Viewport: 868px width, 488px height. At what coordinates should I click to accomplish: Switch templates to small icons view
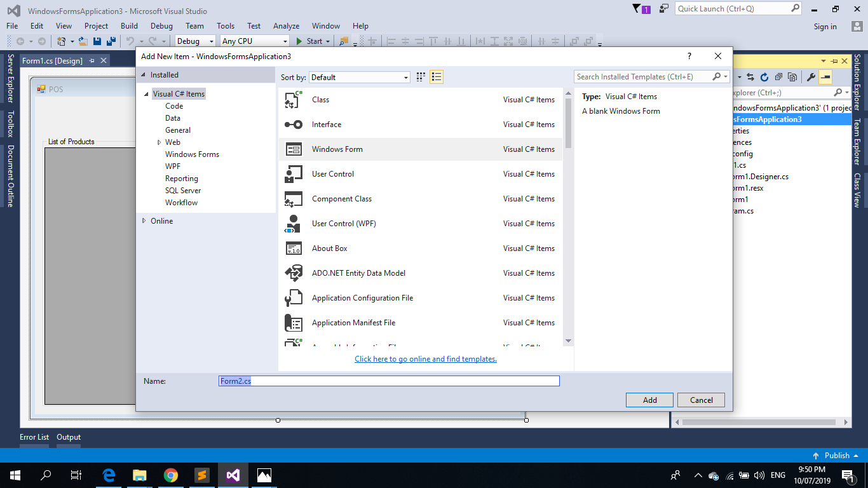[421, 77]
